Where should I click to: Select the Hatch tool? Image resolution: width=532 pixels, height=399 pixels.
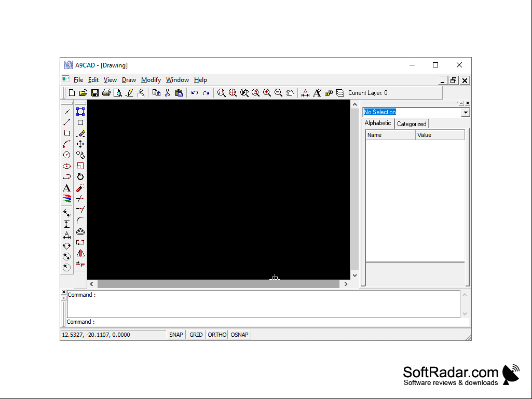point(67,199)
